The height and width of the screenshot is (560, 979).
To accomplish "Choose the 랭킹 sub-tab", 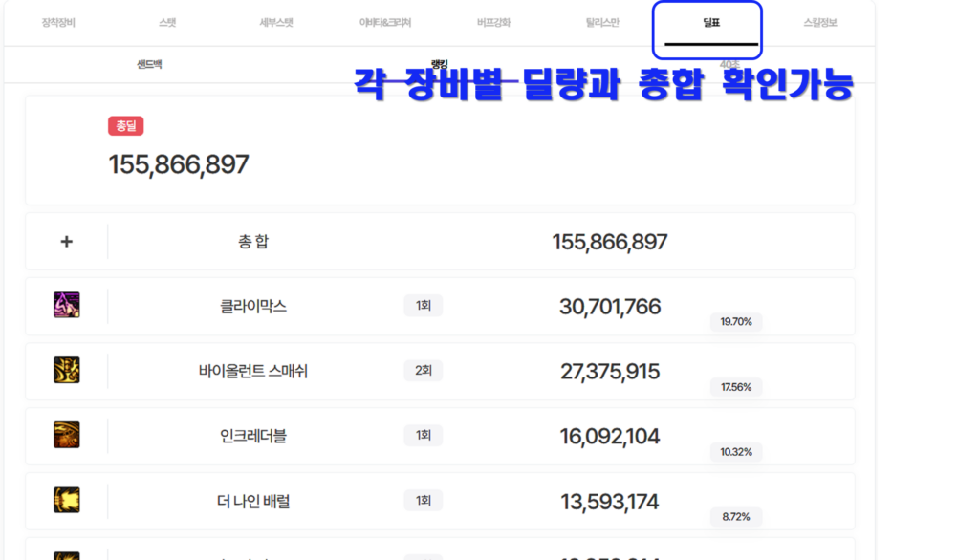I will pyautogui.click(x=440, y=64).
